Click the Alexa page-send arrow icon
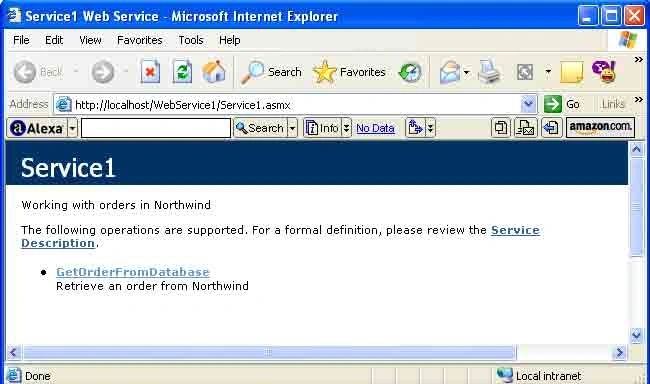This screenshot has height=384, width=650. pos(415,128)
